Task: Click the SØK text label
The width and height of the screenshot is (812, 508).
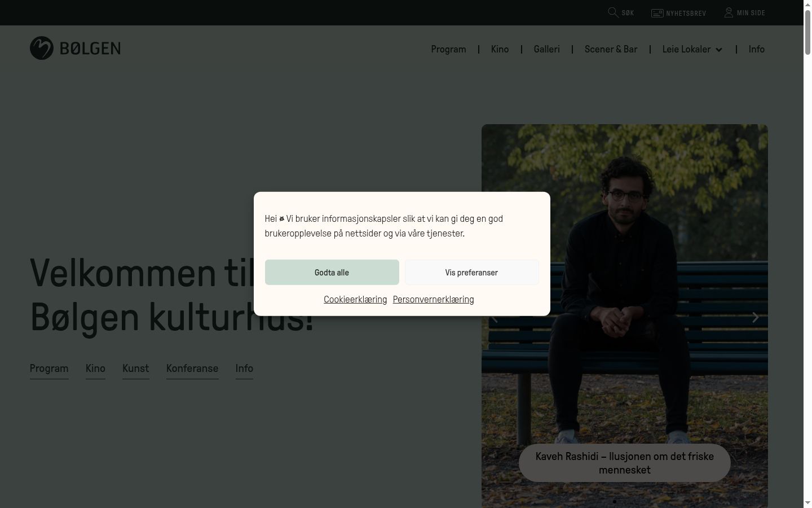Action: (x=628, y=13)
